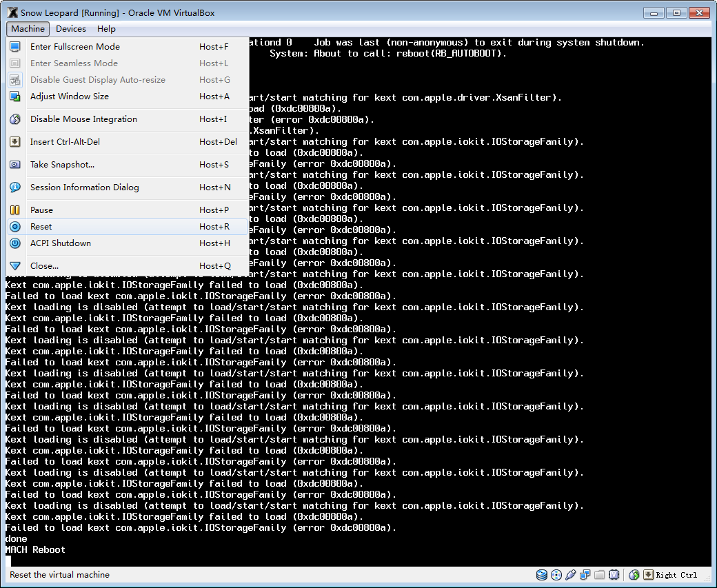This screenshot has width=717, height=588.
Task: Click the mouse integration status icon
Action: (x=634, y=575)
